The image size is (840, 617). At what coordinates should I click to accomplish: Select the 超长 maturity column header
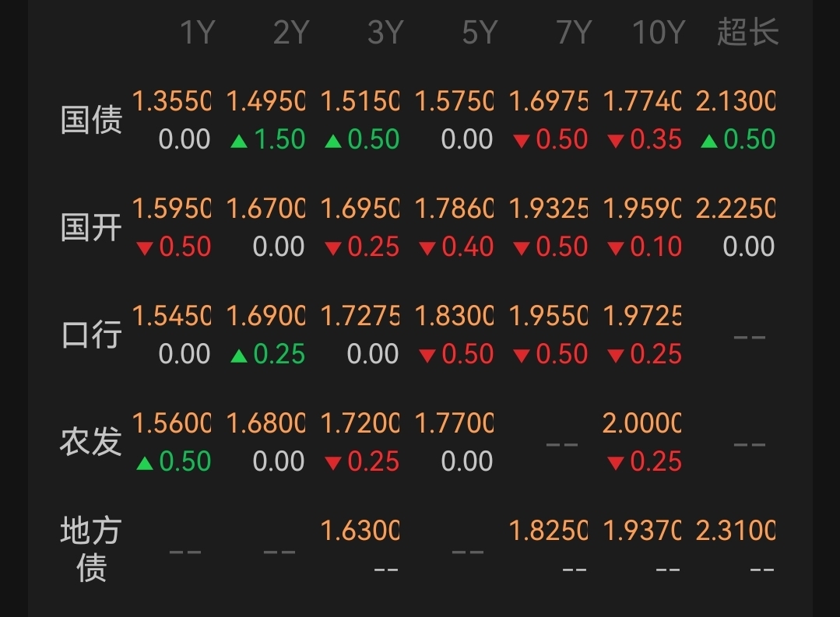click(747, 33)
